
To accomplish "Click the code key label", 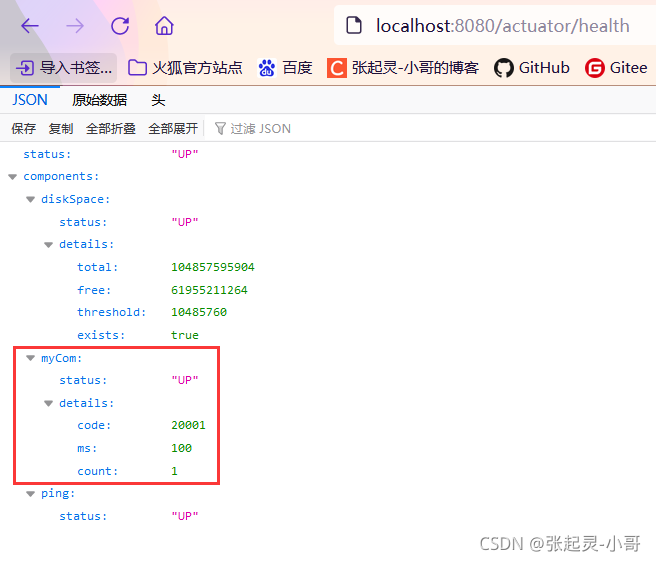I will point(95,425).
